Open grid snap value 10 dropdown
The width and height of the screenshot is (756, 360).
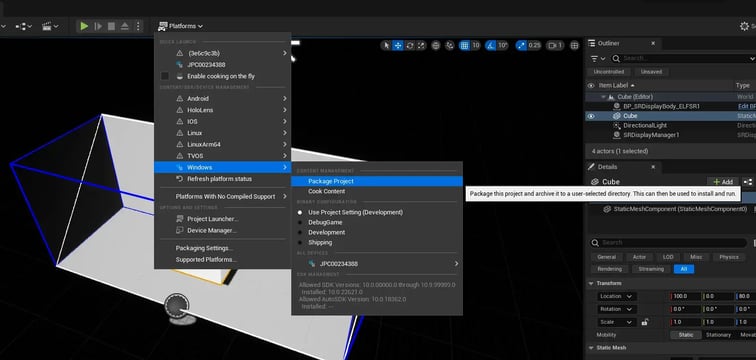pyautogui.click(x=476, y=45)
